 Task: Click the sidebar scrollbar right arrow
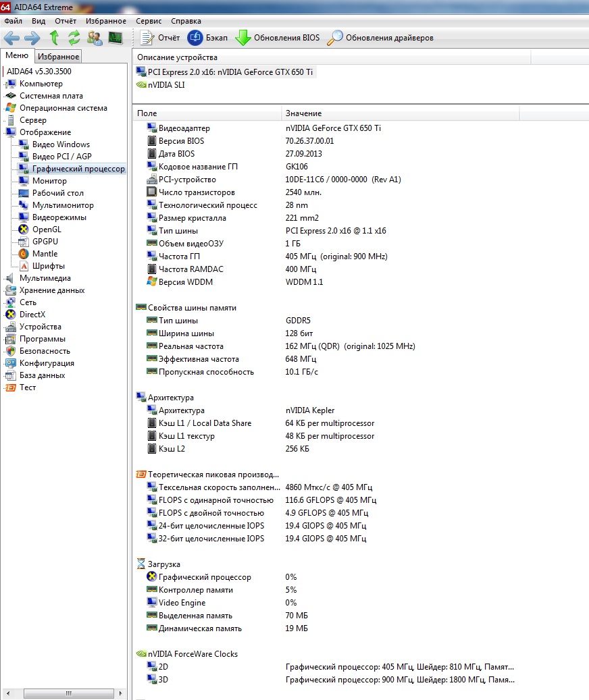point(120,693)
